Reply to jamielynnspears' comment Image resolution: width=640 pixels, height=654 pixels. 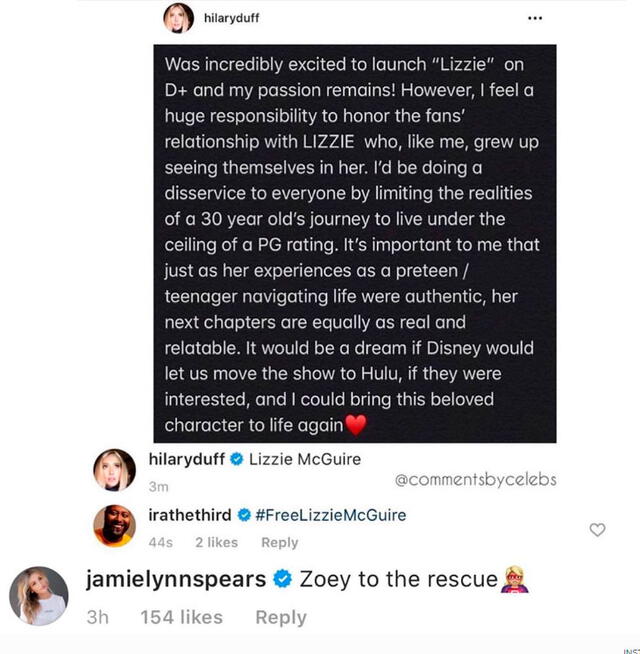point(280,617)
